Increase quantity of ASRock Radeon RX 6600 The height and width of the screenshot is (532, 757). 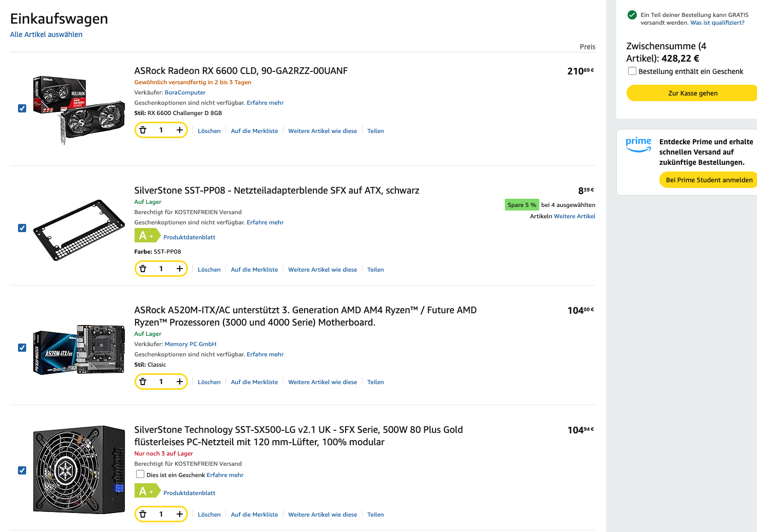[x=179, y=130]
